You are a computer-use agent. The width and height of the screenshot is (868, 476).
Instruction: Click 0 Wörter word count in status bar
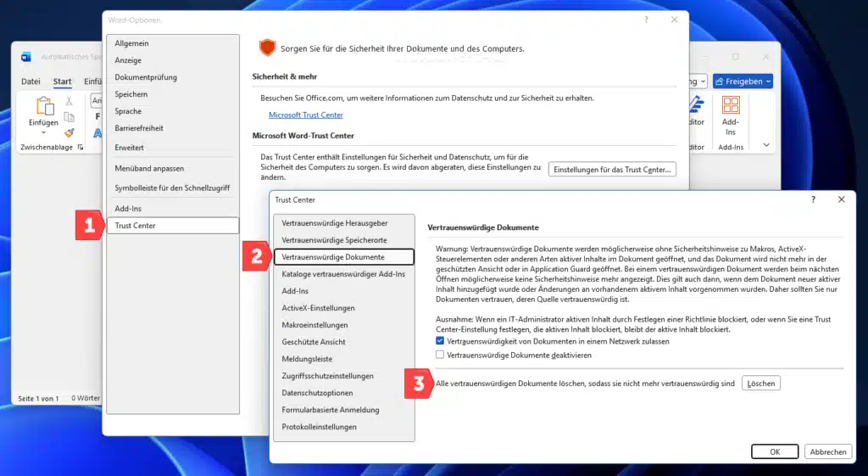[x=86, y=399]
